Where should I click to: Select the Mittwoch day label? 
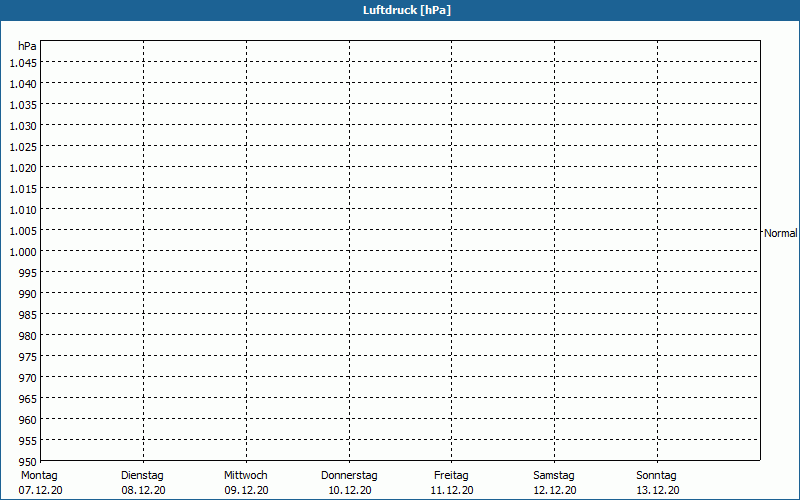point(246,475)
